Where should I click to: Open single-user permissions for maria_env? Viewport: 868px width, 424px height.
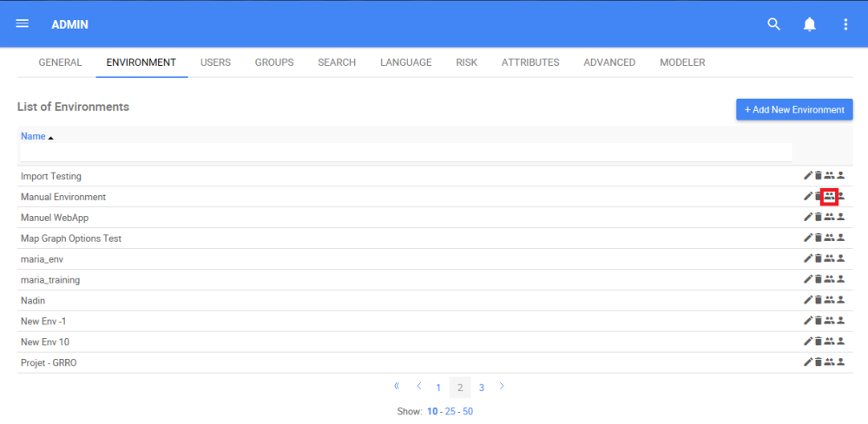click(840, 258)
